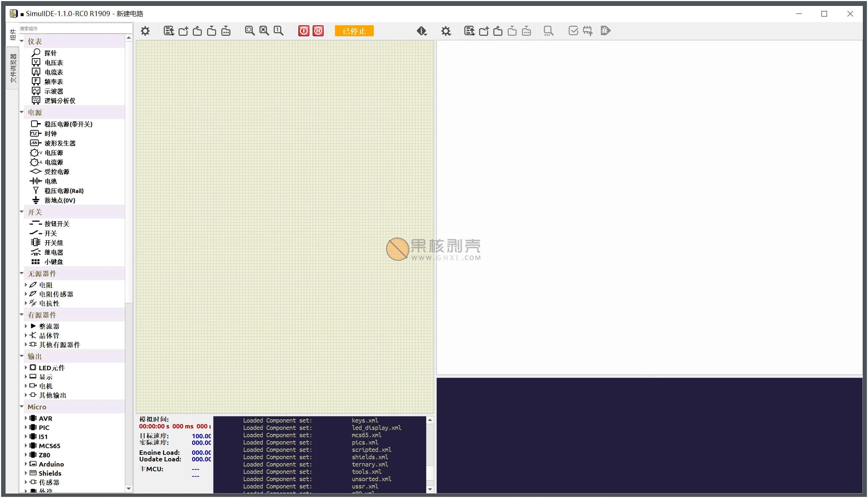The width and height of the screenshot is (868, 498).
Task: Switch to 组件 side tab
Action: (x=13, y=34)
